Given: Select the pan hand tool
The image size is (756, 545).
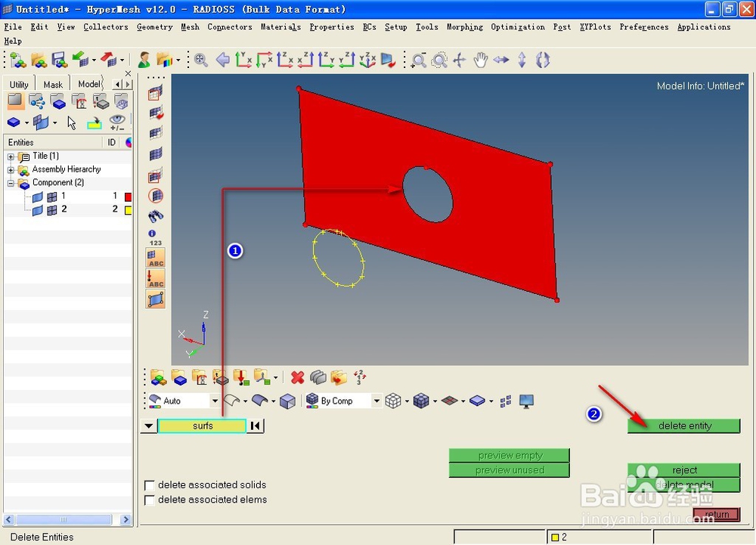Looking at the screenshot, I should pos(480,60).
